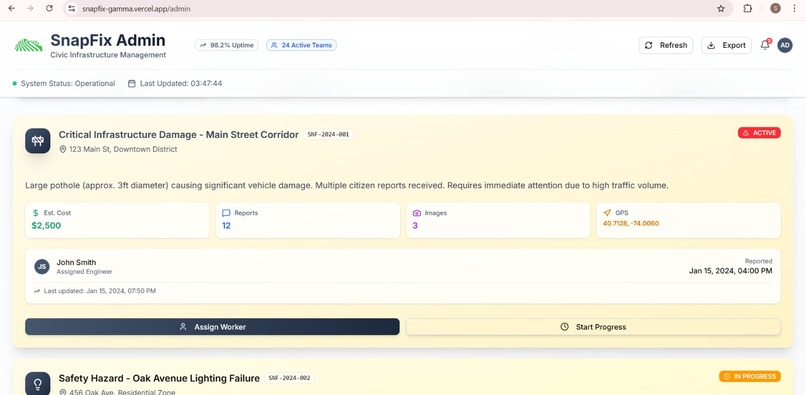Click the dollar sign Est. Cost icon
Image resolution: width=806 pixels, height=395 pixels.
(x=35, y=213)
